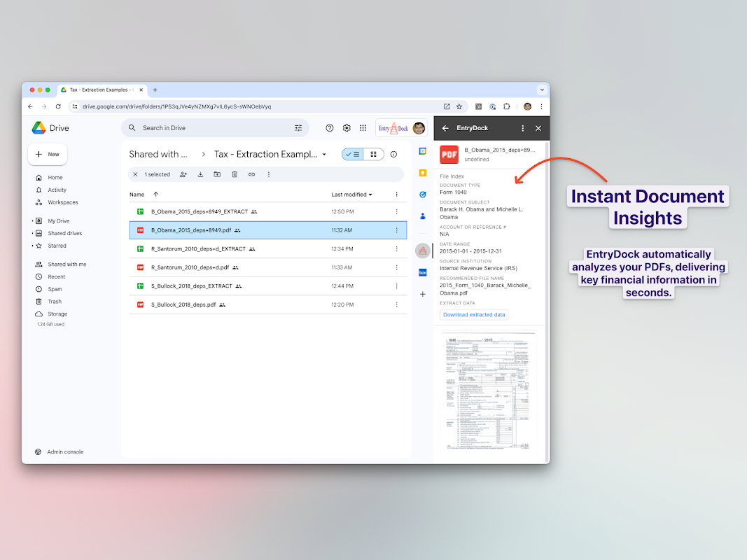This screenshot has height=560, width=747.
Task: Click Download extracted data link
Action: 474,315
